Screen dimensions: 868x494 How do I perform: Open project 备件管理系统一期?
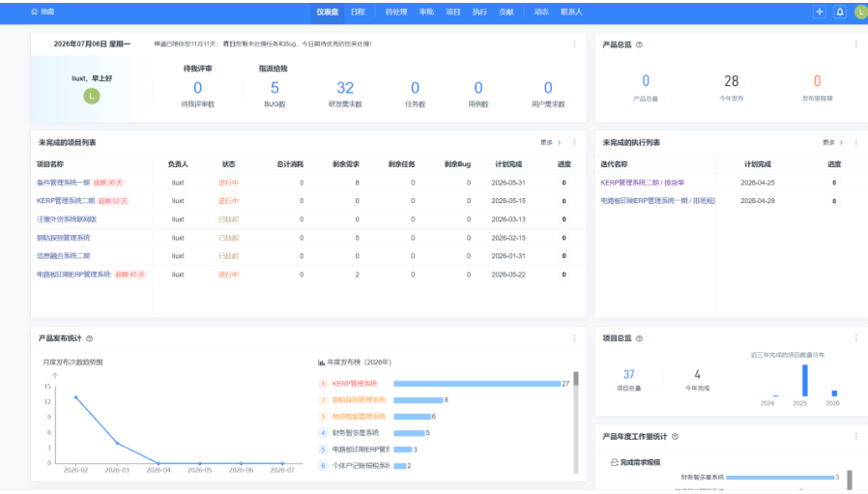point(63,183)
